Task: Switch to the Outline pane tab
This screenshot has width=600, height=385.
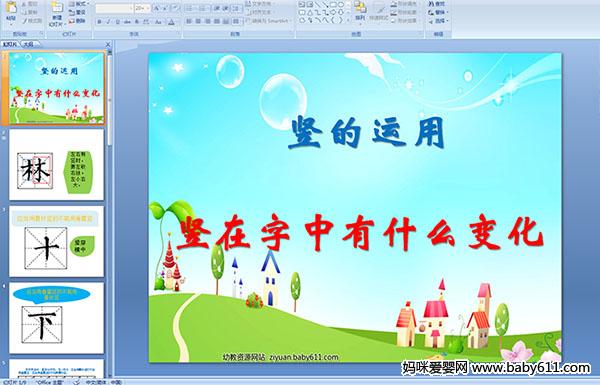Action: click(x=28, y=44)
